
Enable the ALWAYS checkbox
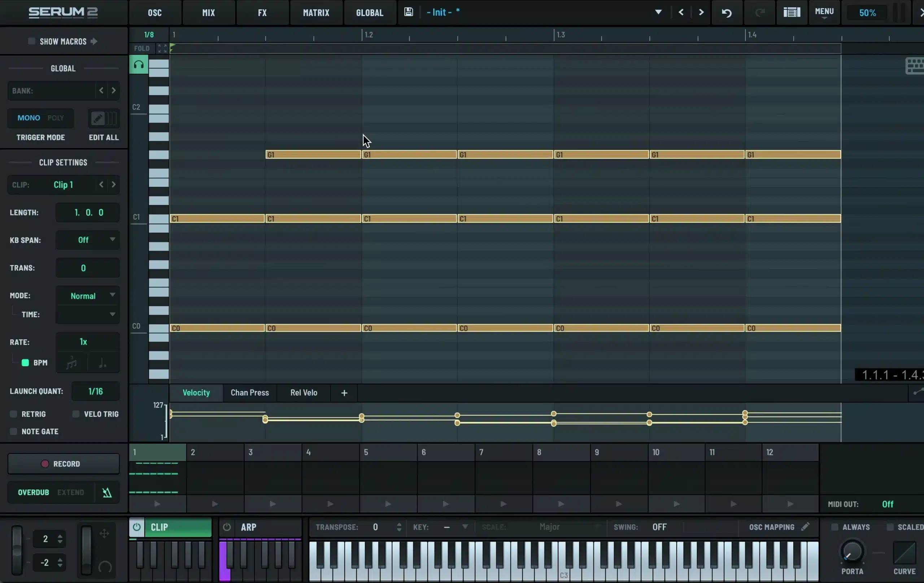click(834, 527)
